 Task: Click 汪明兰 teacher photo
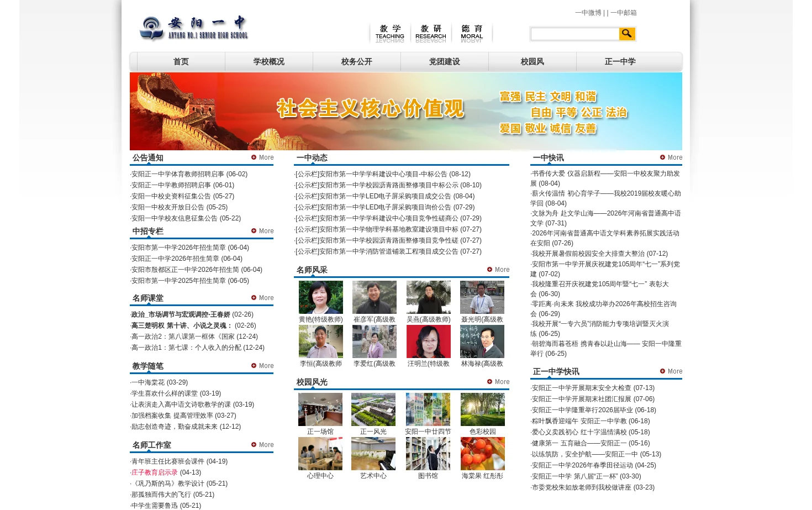pos(429,341)
